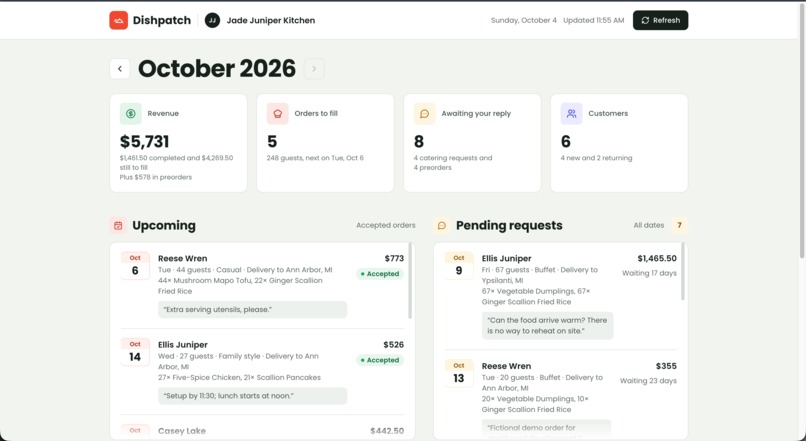This screenshot has height=441, width=806.
Task: Click the Awaiting your reply count 8
Action: [x=419, y=141]
